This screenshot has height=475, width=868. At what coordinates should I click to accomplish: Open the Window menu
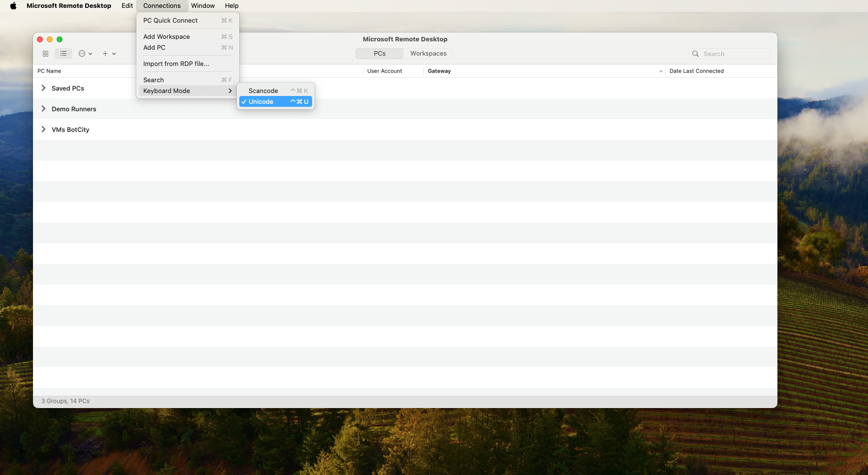203,6
